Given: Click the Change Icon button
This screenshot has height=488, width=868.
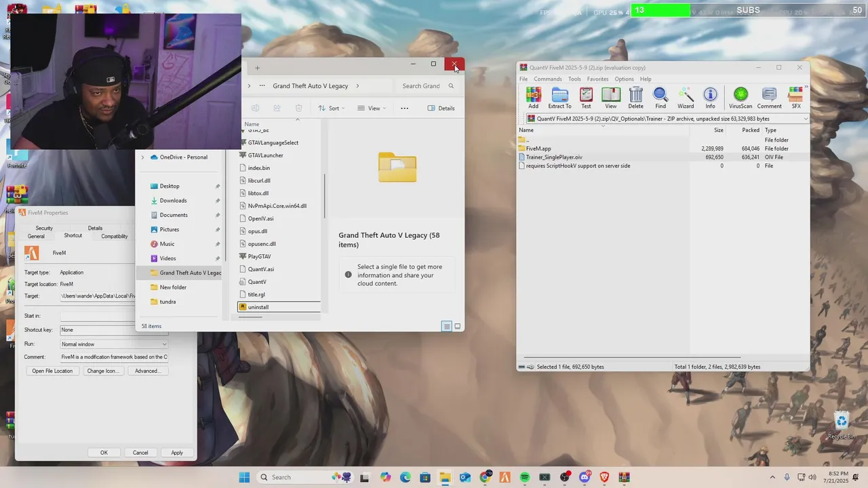Looking at the screenshot, I should click(102, 371).
